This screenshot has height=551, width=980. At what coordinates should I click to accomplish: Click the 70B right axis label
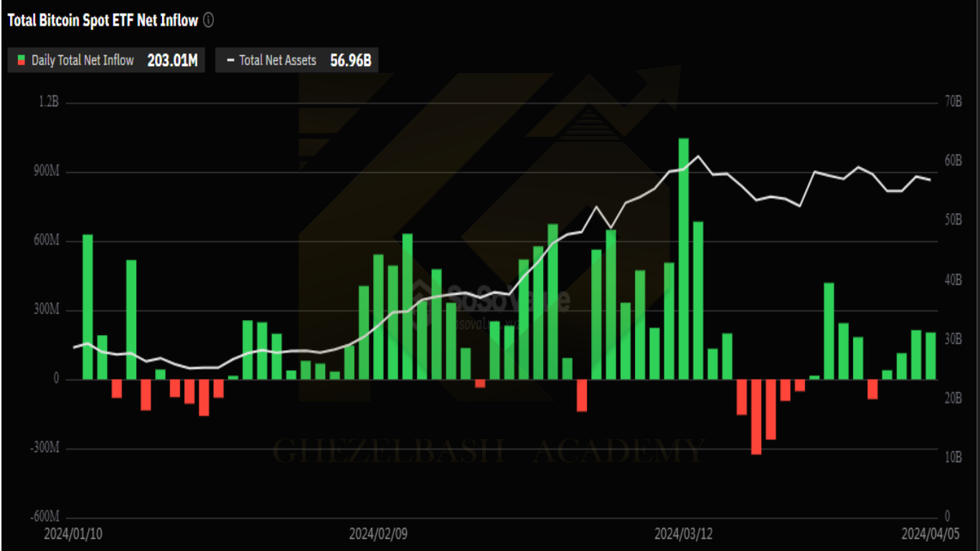[x=953, y=103]
